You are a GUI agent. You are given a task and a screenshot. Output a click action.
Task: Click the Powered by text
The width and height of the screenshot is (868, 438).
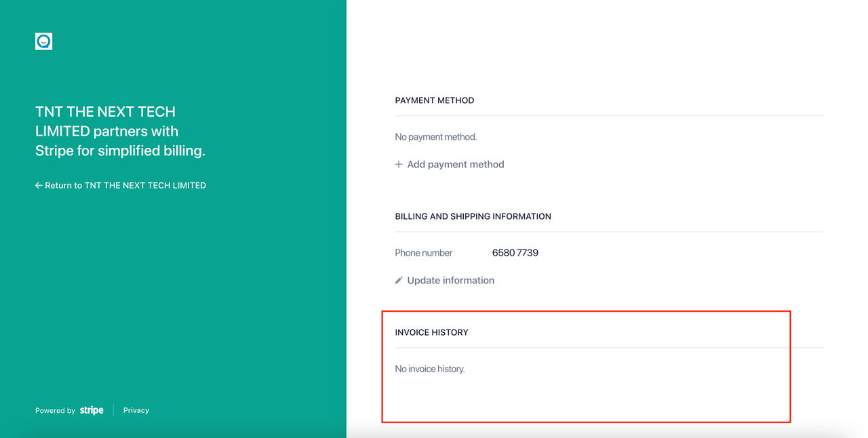click(x=55, y=410)
